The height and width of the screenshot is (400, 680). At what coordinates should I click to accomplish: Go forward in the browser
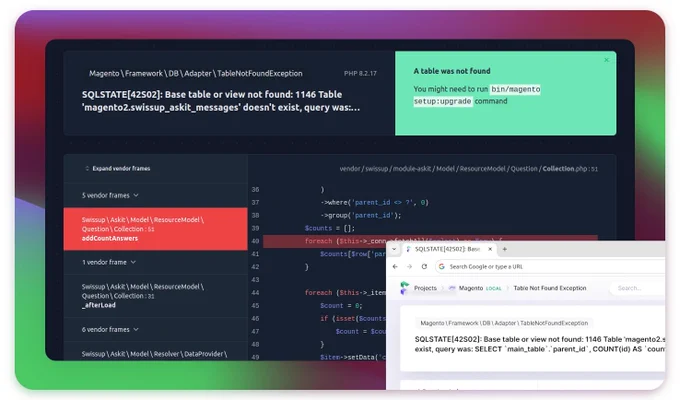[x=409, y=266]
